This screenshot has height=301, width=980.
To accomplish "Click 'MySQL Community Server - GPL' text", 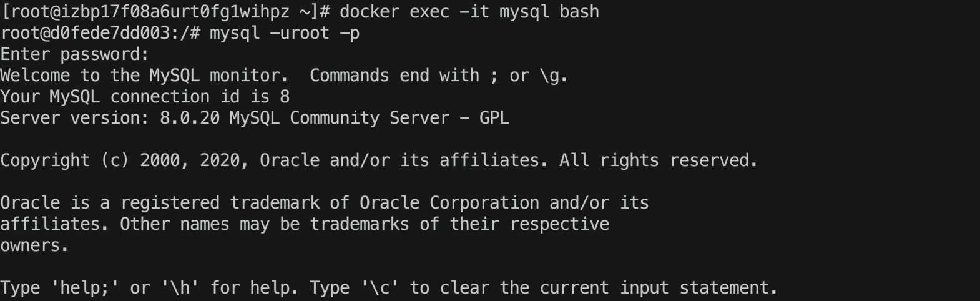I will pos(370,118).
